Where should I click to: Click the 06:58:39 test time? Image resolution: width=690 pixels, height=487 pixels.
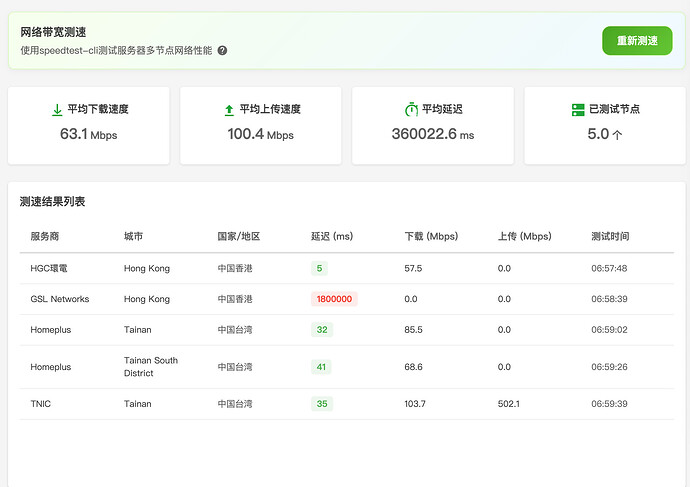609,299
